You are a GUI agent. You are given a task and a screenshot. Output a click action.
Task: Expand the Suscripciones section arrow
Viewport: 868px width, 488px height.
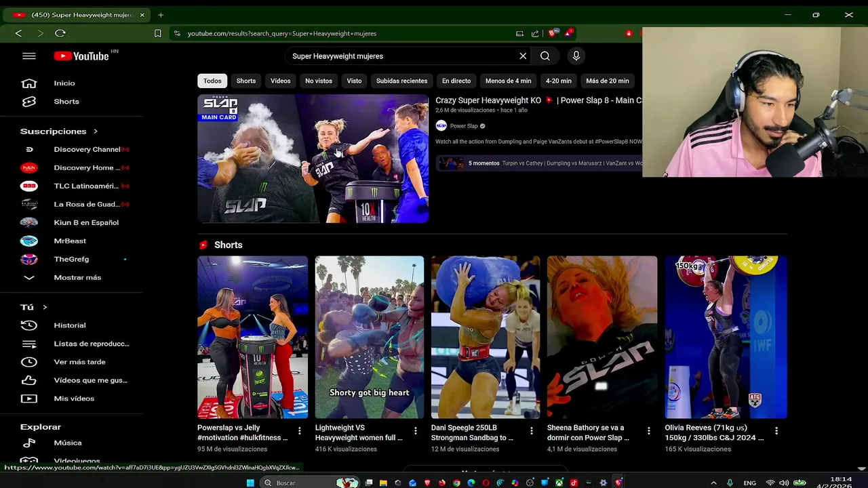96,131
